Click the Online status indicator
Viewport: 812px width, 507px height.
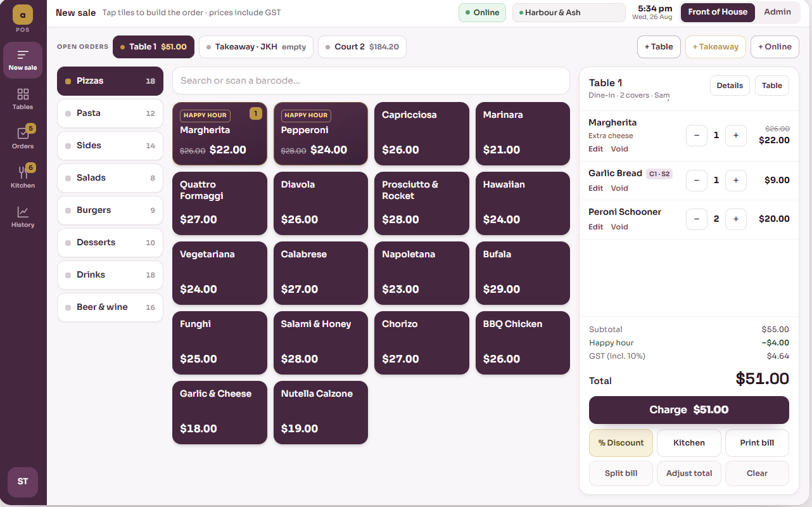(482, 13)
